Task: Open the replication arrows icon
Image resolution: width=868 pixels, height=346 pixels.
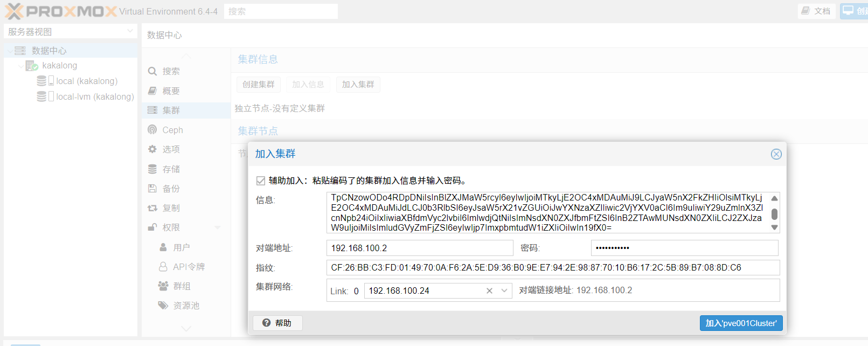Action: tap(152, 208)
